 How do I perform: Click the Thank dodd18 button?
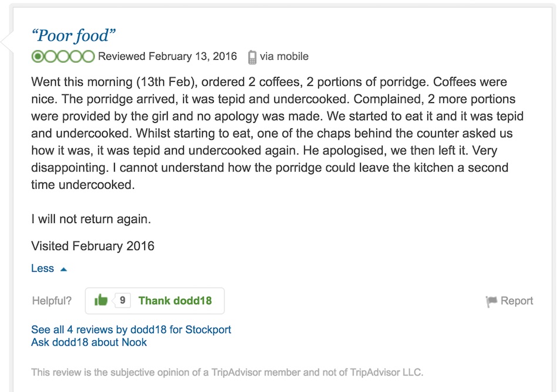[x=155, y=300]
